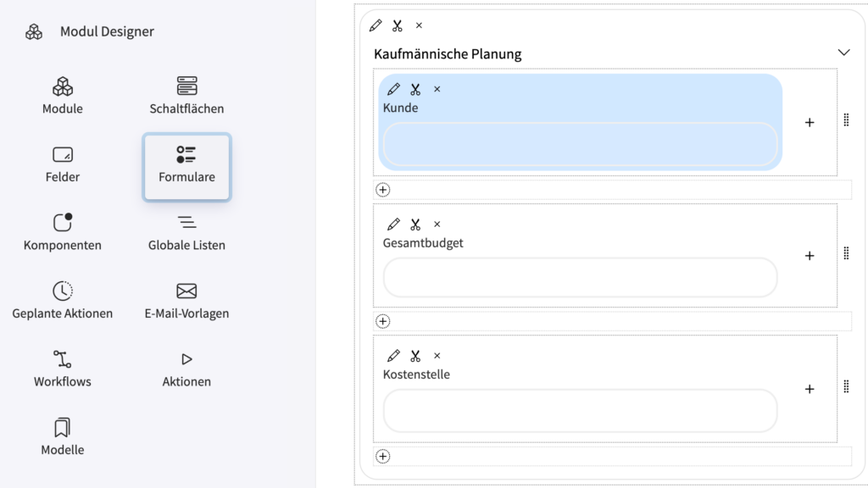Open the Komponenten section
868x488 pixels.
pos(63,232)
